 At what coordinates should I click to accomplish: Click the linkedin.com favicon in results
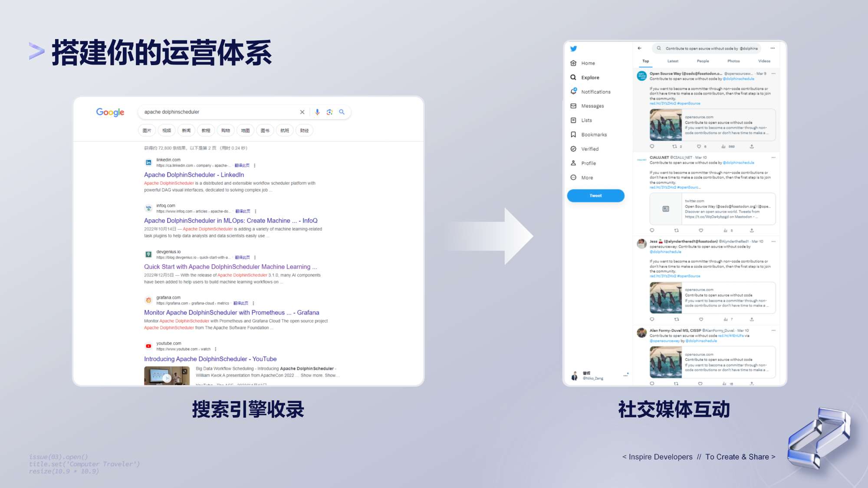[x=148, y=162]
